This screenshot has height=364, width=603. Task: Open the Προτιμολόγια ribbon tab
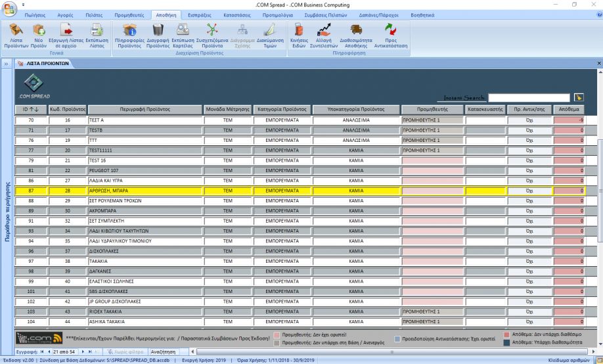[278, 15]
